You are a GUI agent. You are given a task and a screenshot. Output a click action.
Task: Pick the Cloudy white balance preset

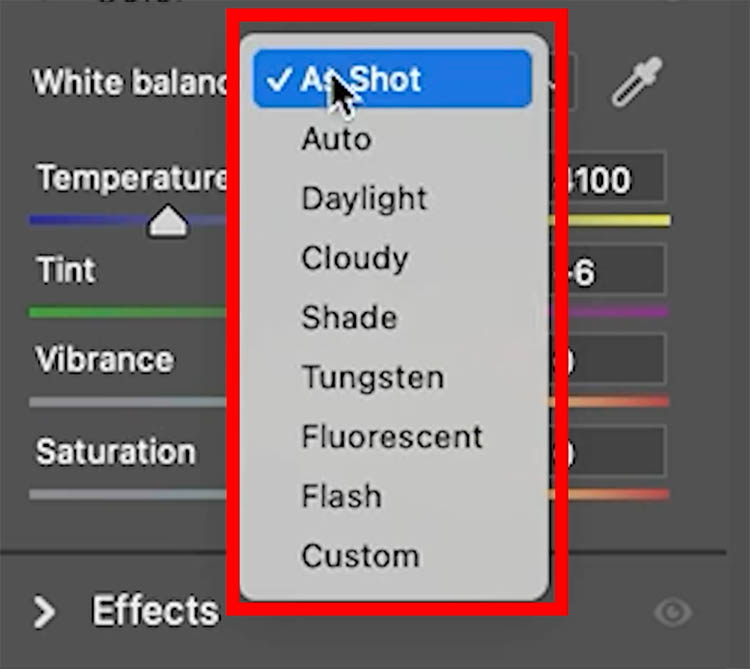[354, 258]
